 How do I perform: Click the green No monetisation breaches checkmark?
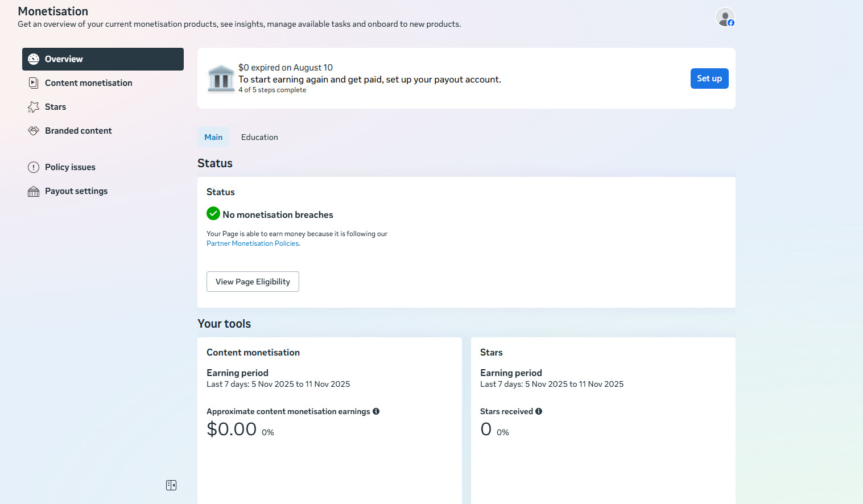(x=213, y=214)
